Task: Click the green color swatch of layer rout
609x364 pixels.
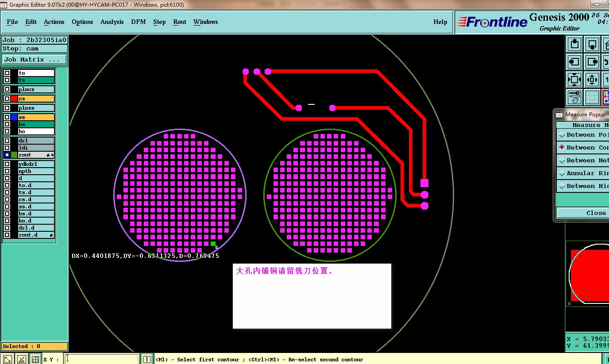Action: [x=14, y=155]
